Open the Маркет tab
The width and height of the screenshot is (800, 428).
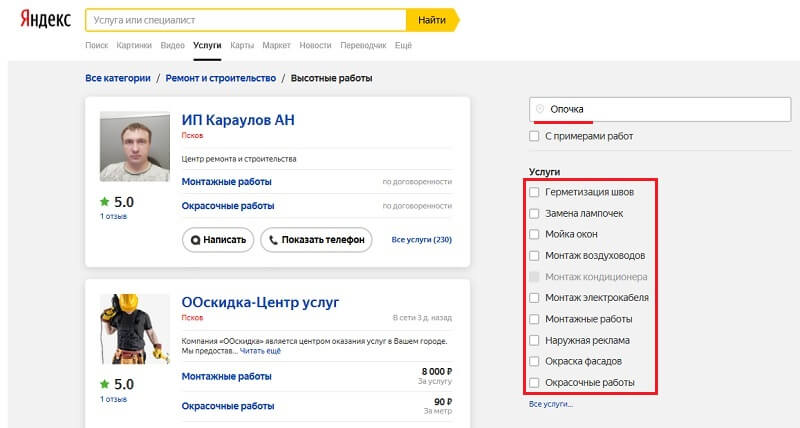276,45
